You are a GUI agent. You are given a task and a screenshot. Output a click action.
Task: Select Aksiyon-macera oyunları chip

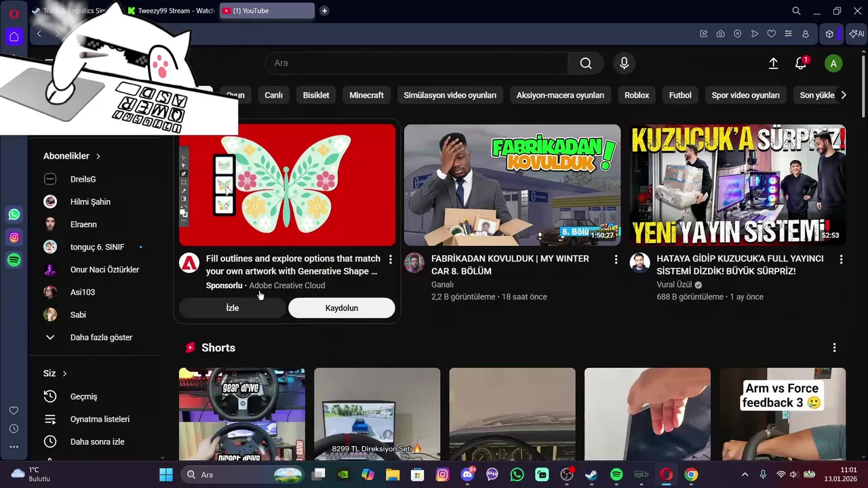pyautogui.click(x=560, y=96)
